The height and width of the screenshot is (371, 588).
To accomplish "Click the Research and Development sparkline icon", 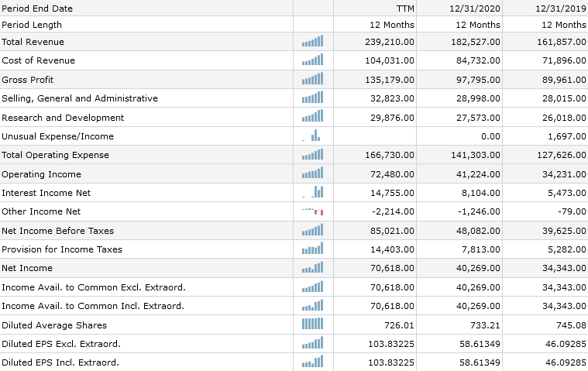I will pos(313,118).
